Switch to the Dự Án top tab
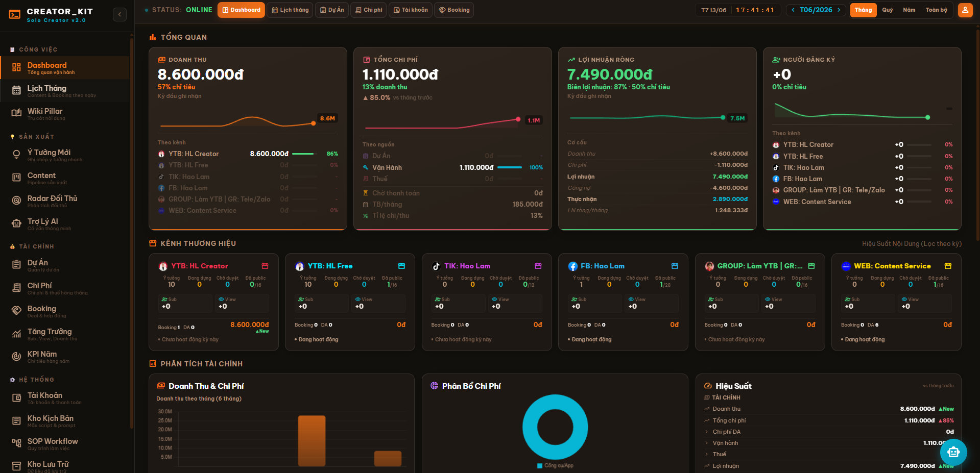 pos(332,10)
